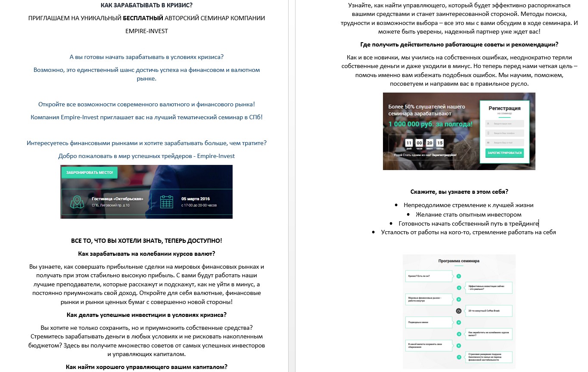Click 'Программа семинара' title in the image

click(x=459, y=261)
